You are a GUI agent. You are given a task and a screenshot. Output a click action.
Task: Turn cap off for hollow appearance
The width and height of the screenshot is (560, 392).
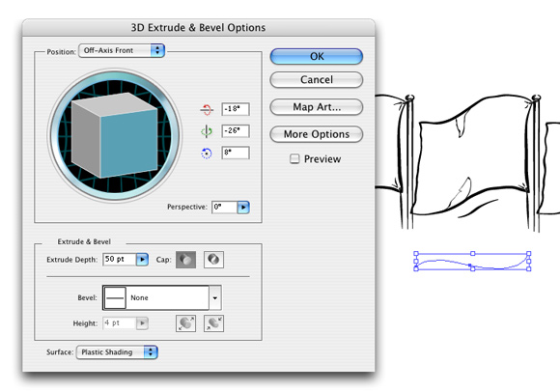point(214,260)
